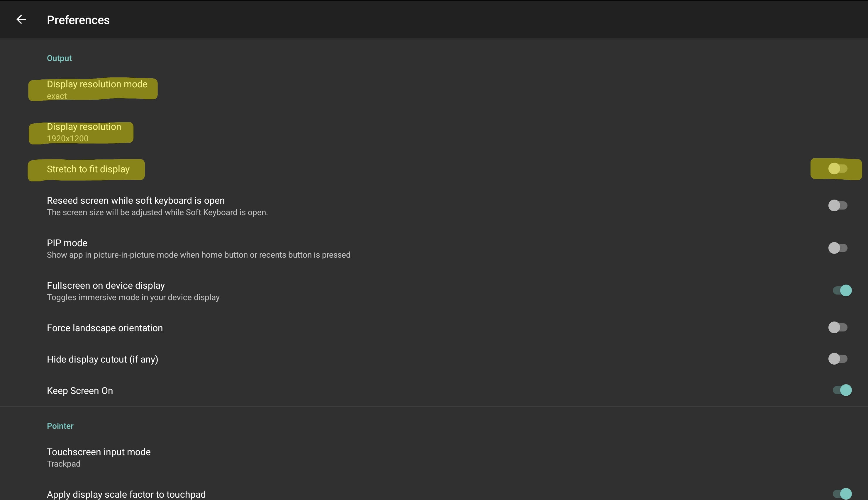Click the PIP mode label
868x500 pixels.
(67, 243)
